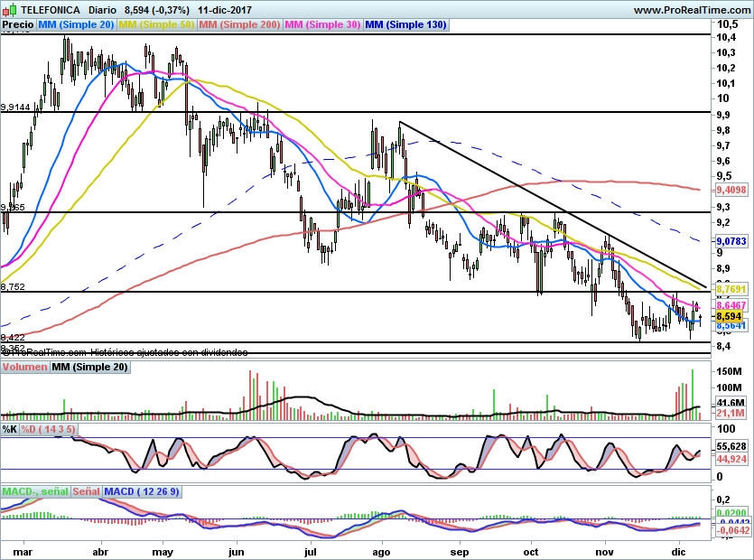Click the 'nov' month on time axis
Image resolution: width=754 pixels, height=560 pixels.
(x=604, y=552)
